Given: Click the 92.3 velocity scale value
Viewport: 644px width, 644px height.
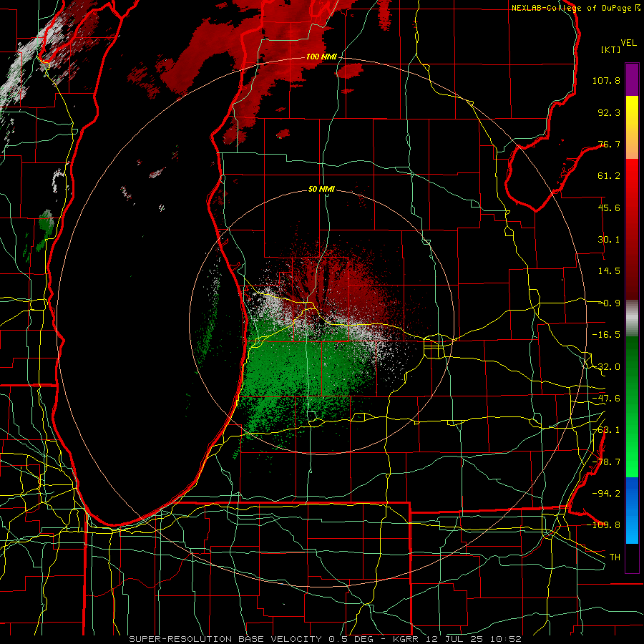Looking at the screenshot, I should (x=609, y=112).
